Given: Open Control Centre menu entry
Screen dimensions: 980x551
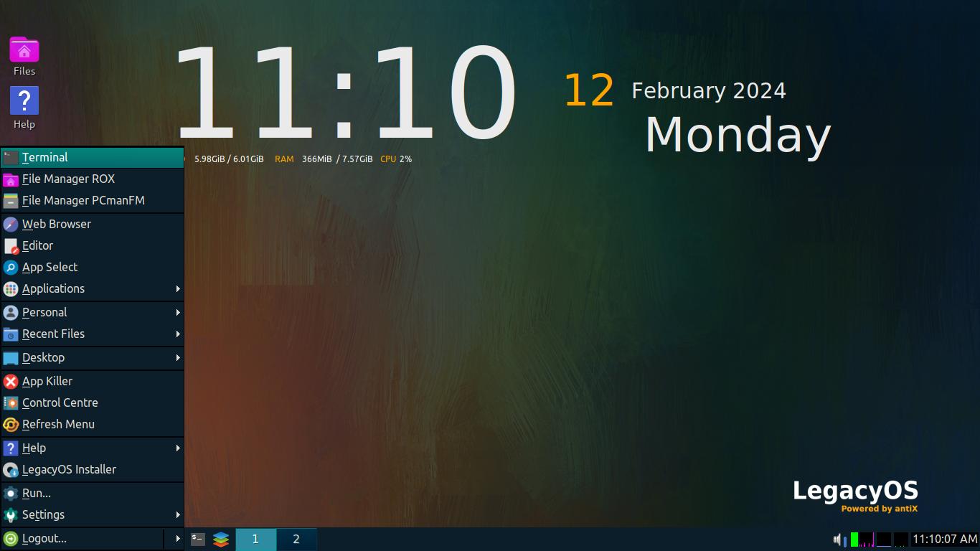Looking at the screenshot, I should click(x=93, y=402).
